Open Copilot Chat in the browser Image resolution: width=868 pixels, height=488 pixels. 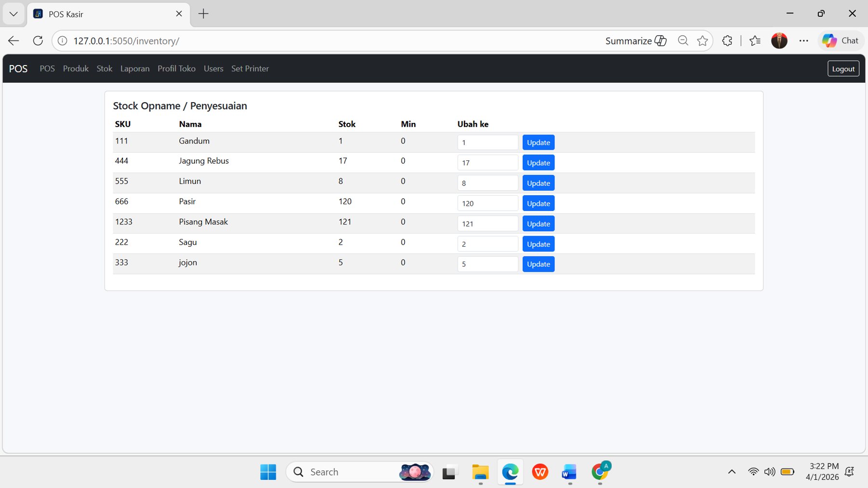(841, 40)
